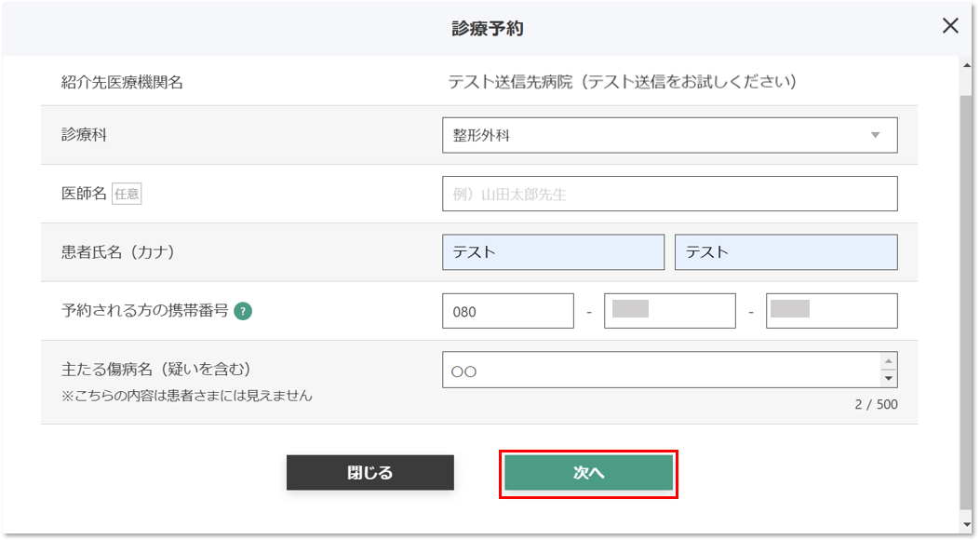This screenshot has height=540, width=980.
Task: Click the green 次へ button
Action: click(589, 473)
